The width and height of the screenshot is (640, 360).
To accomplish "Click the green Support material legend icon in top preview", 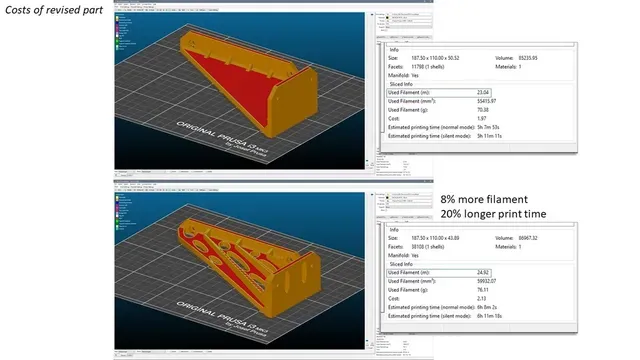I will pos(117,41).
